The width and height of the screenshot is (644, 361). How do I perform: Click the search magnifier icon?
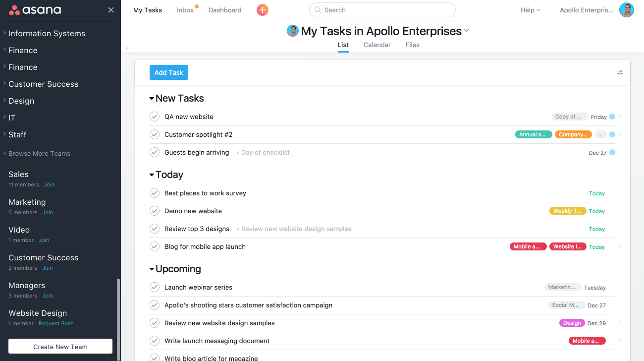click(x=318, y=10)
